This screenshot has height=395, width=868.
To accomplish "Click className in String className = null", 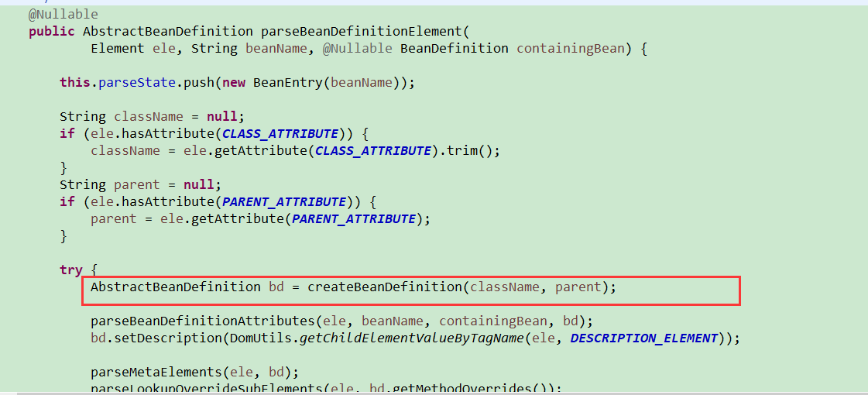I will click(x=149, y=117).
